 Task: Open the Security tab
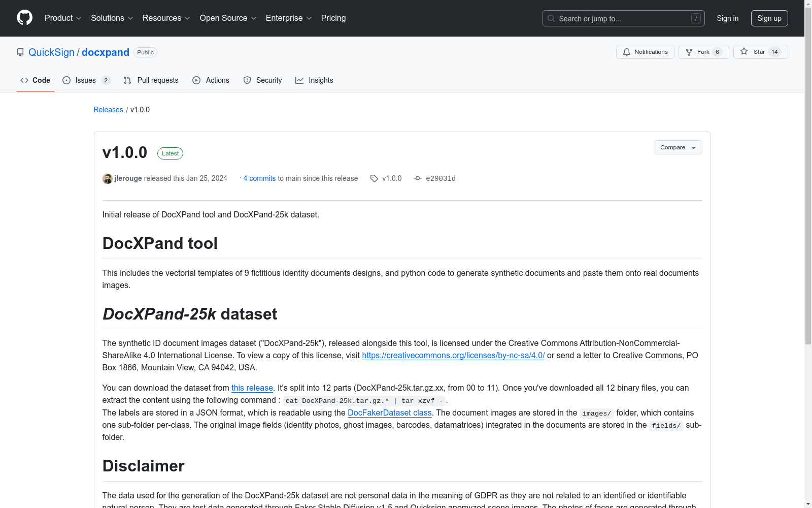(x=262, y=80)
